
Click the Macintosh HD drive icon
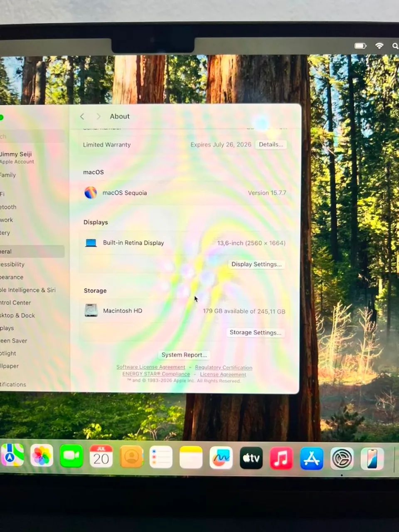(91, 310)
